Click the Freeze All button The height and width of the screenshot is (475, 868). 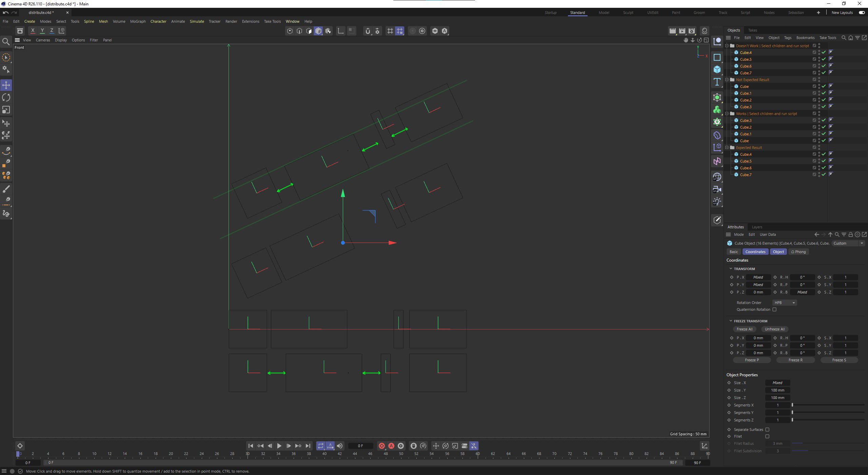744,329
